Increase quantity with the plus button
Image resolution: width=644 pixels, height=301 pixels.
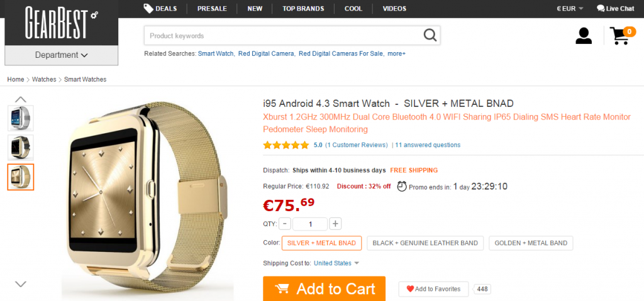click(335, 224)
